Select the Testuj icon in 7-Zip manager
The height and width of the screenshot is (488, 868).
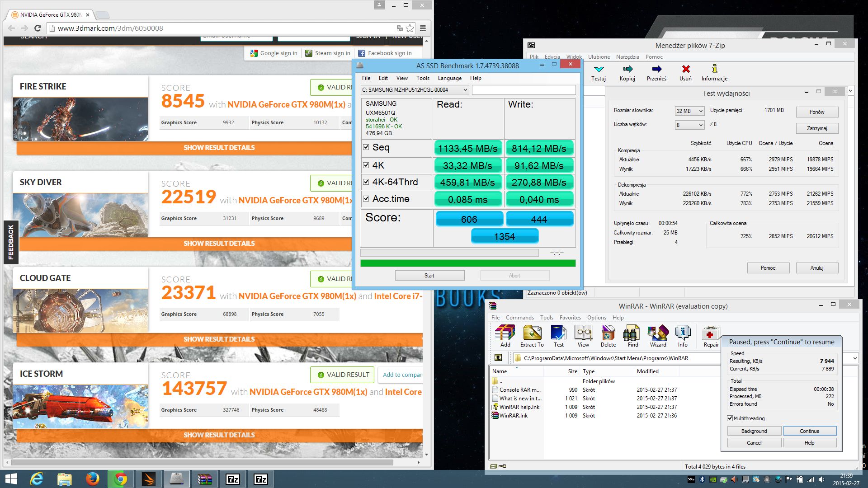[x=598, y=71]
